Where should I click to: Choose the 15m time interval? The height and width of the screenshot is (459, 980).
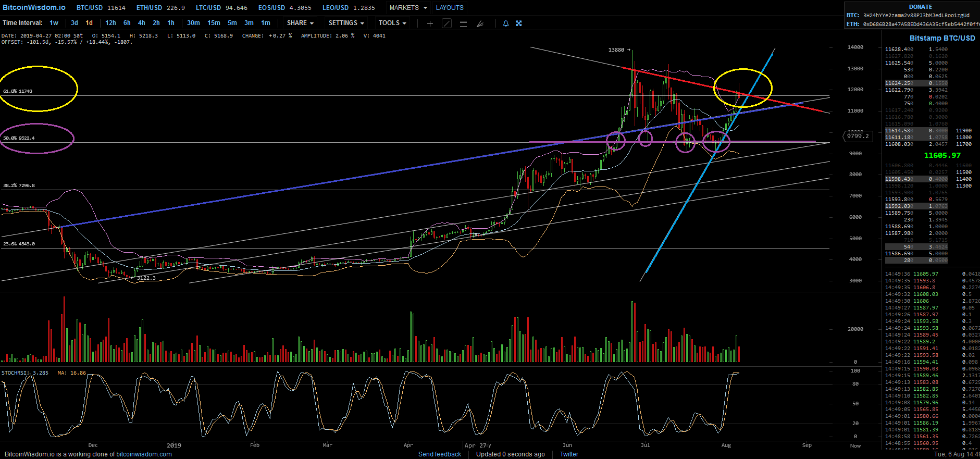point(214,23)
